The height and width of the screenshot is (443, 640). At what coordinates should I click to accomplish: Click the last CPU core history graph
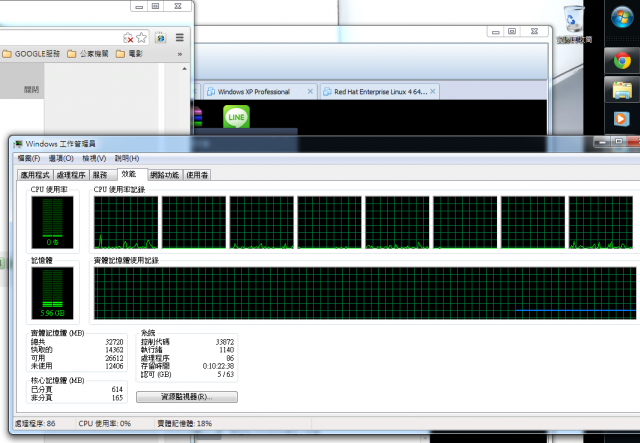(600, 222)
